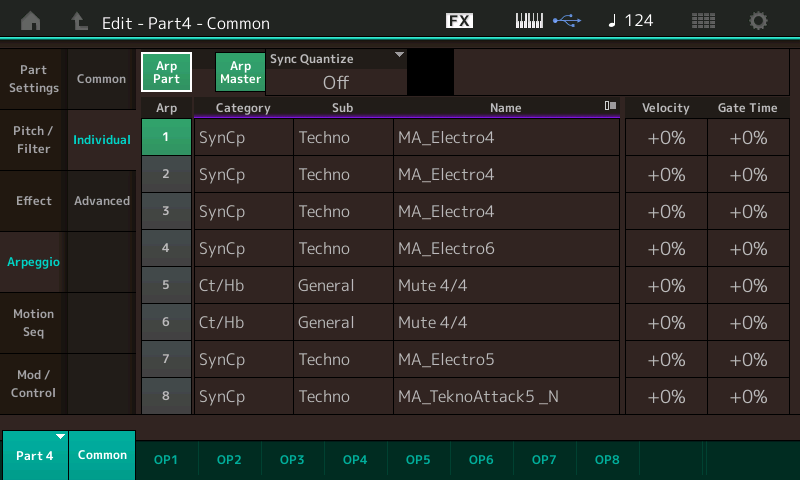Select arpeggio slot 5
This screenshot has height=480, width=800.
click(x=165, y=285)
